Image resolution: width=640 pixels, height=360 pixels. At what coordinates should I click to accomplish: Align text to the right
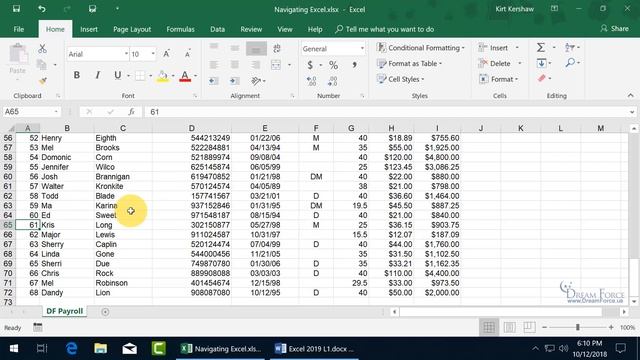[x=256, y=65]
